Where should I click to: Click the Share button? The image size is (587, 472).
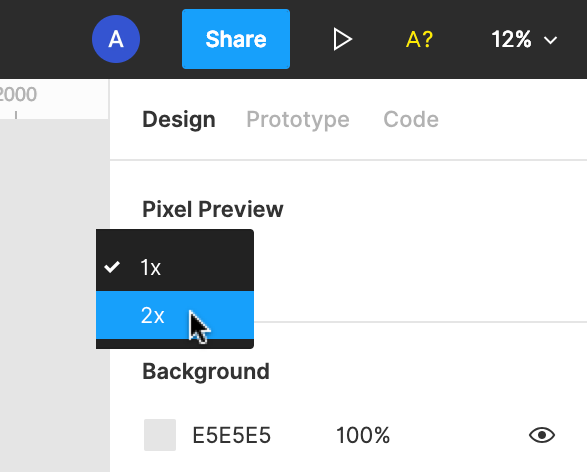[x=236, y=39]
